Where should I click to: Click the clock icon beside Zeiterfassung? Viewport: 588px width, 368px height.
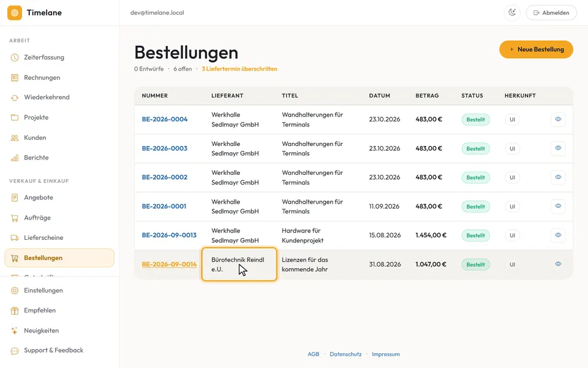[15, 58]
